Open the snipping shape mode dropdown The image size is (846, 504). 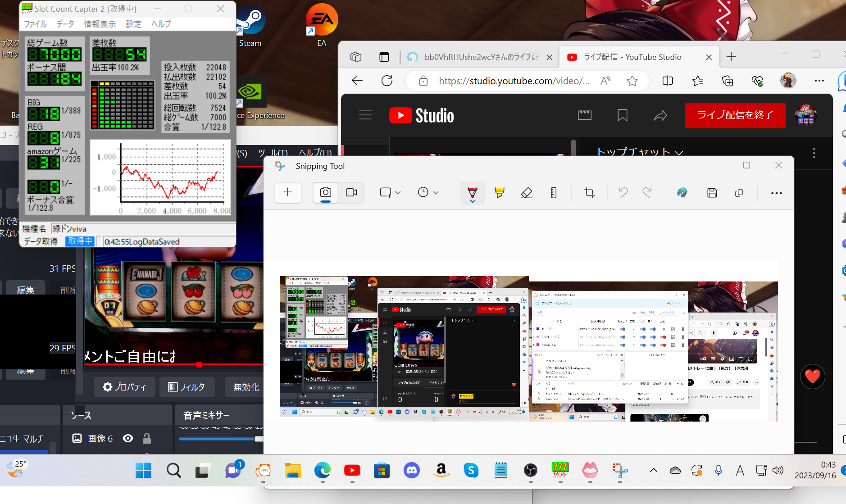pyautogui.click(x=390, y=193)
